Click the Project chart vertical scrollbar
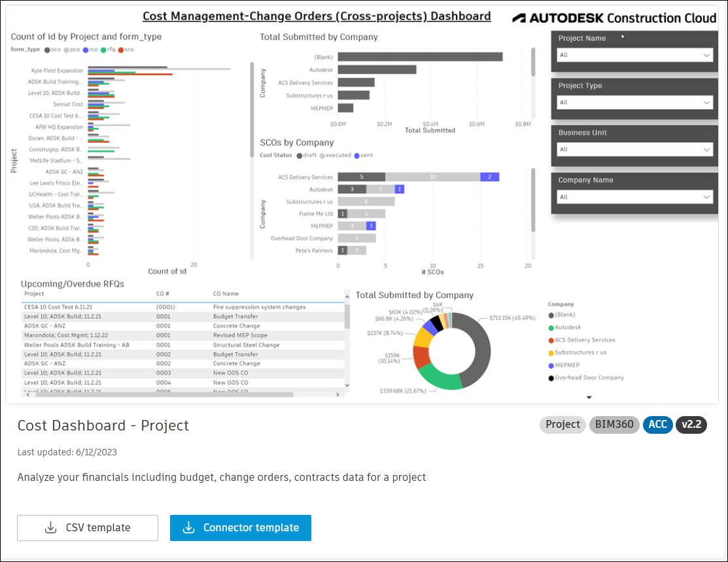Viewport: 728px width, 562px height. (252, 110)
